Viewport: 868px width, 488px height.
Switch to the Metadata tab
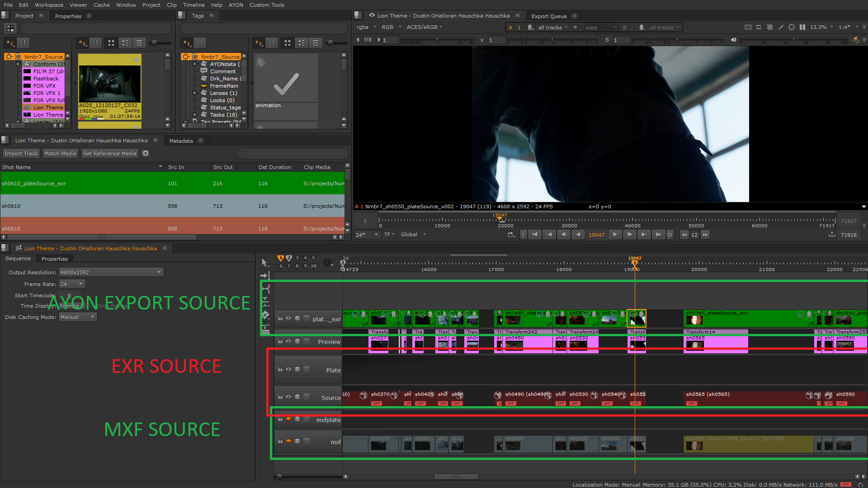click(181, 141)
